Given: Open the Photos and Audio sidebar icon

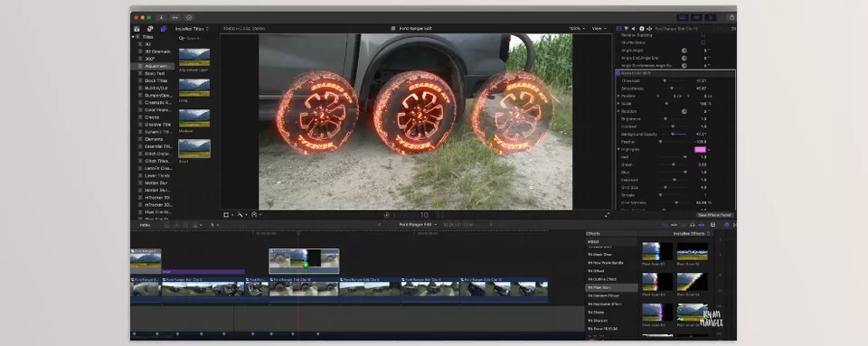Looking at the screenshot, I should [150, 29].
